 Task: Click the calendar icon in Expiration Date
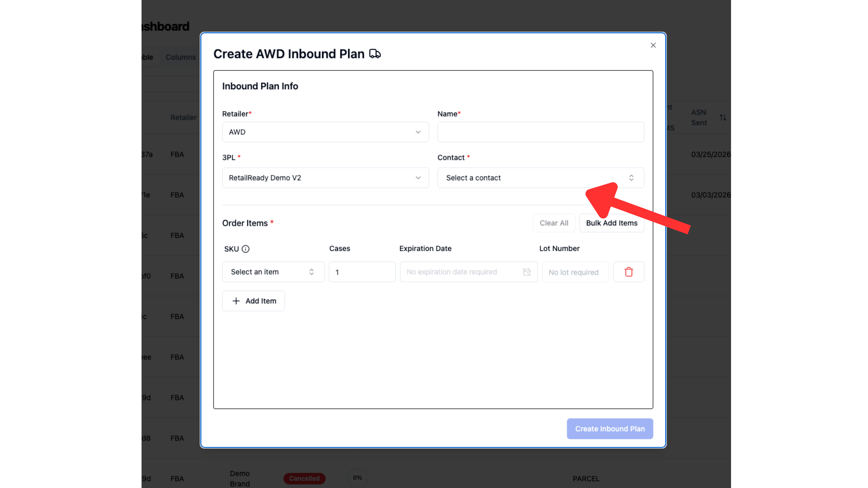pyautogui.click(x=527, y=272)
